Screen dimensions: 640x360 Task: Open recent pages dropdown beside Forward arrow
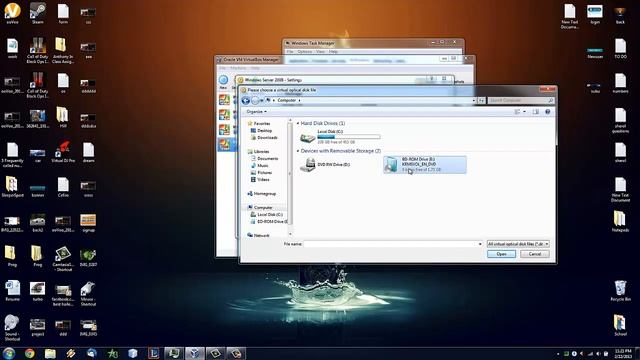262,100
